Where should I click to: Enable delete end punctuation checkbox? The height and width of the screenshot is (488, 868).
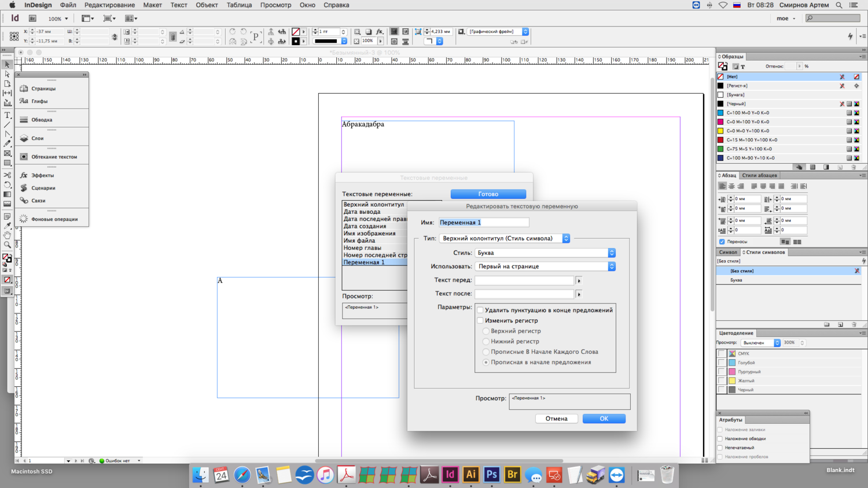pos(480,310)
